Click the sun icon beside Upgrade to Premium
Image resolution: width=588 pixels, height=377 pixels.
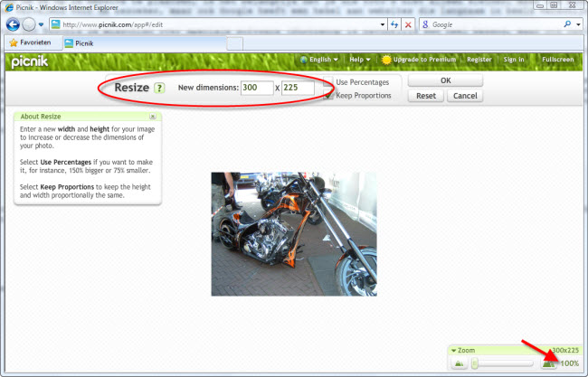click(x=386, y=60)
